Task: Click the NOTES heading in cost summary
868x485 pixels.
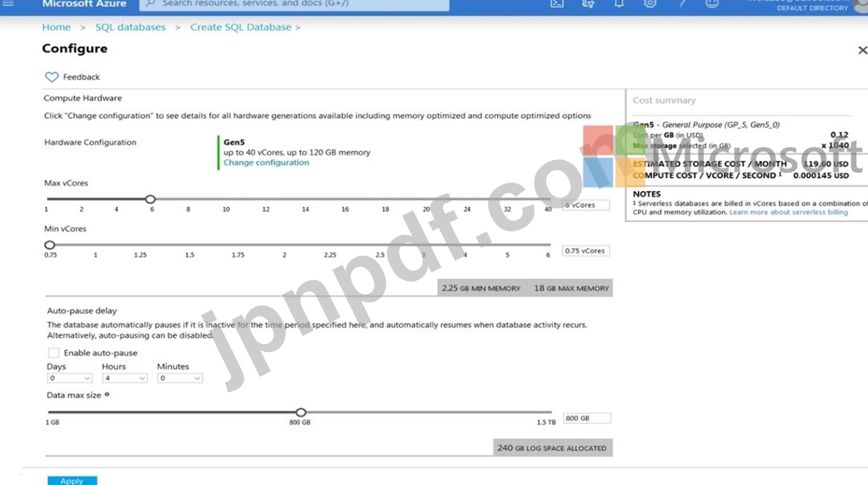Action: click(x=647, y=194)
